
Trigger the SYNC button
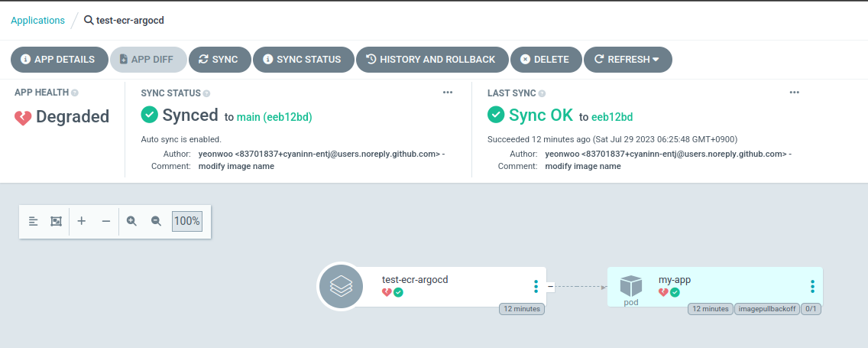(x=220, y=60)
